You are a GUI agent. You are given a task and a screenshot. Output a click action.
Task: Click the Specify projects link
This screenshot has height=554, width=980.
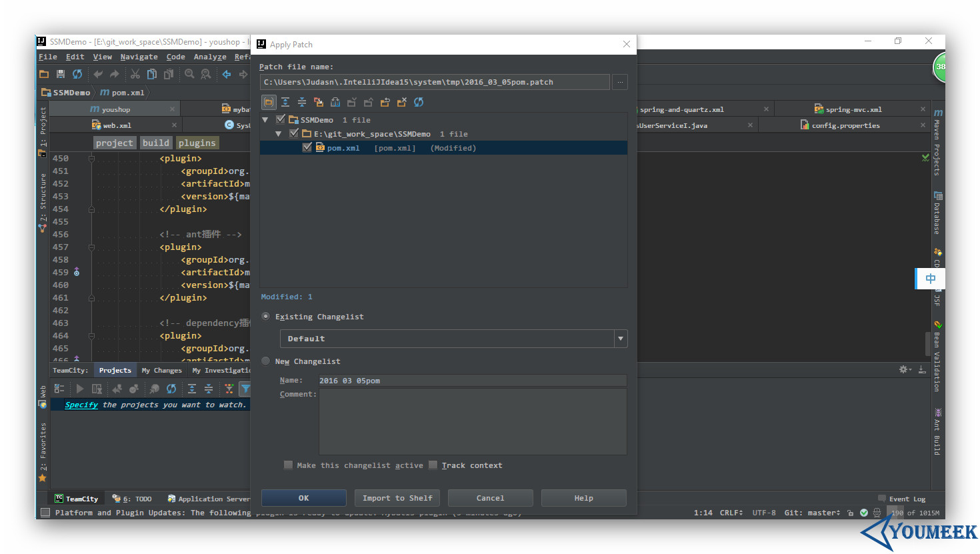coord(81,405)
